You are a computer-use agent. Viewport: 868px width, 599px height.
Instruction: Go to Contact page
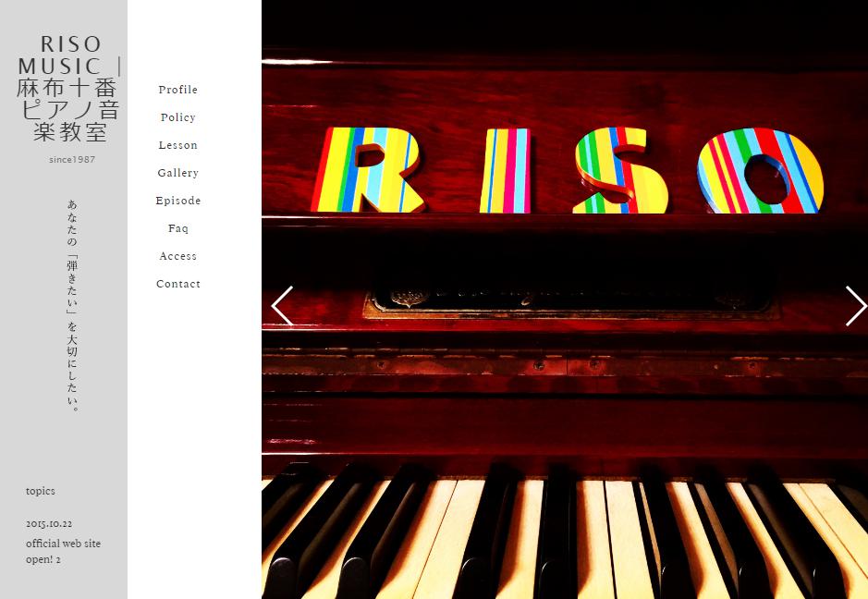tap(177, 284)
